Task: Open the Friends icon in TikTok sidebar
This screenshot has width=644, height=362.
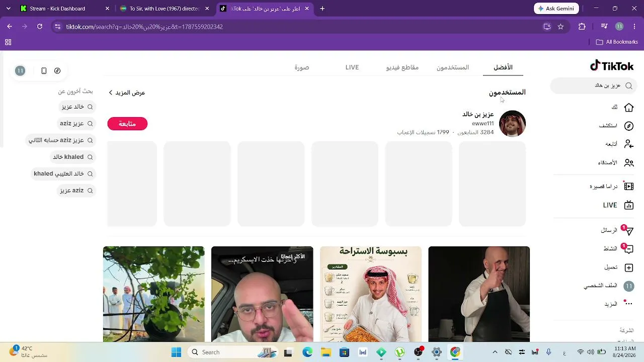Action: [628, 163]
